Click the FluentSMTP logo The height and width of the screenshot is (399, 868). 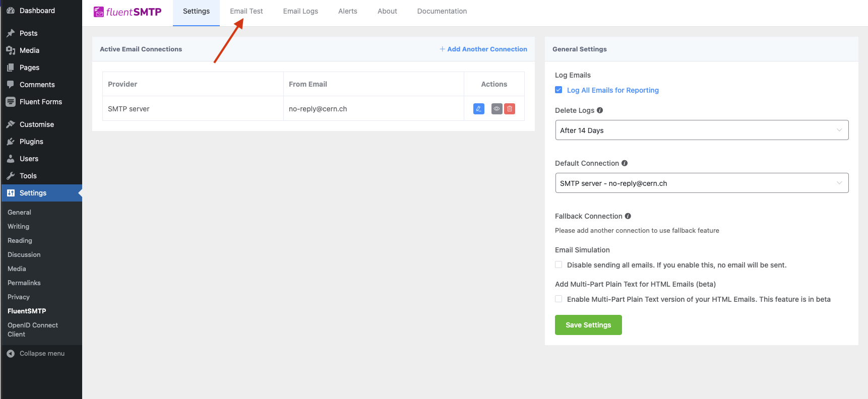[128, 12]
